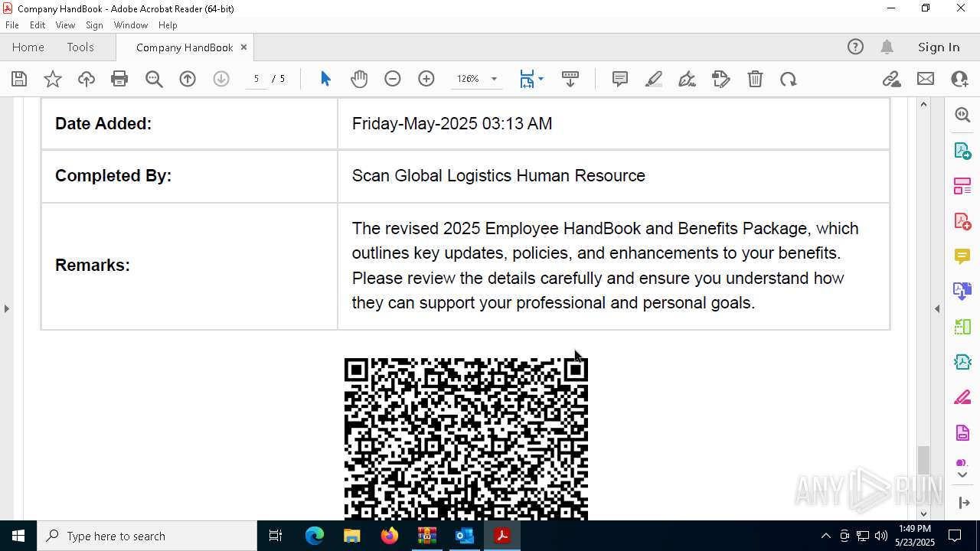Viewport: 980px width, 551px height.
Task: Open volume control in system tray
Action: (x=881, y=536)
